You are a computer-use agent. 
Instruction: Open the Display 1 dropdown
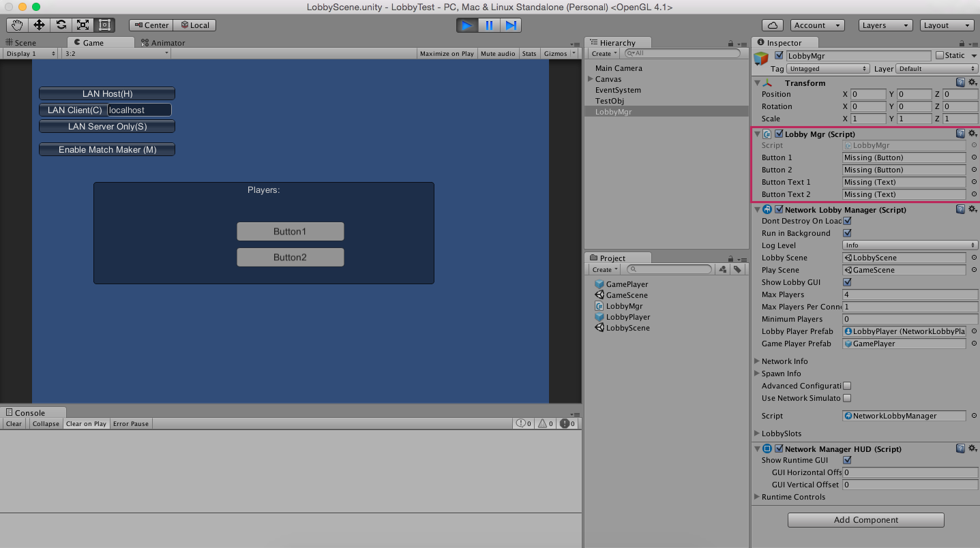pos(31,53)
